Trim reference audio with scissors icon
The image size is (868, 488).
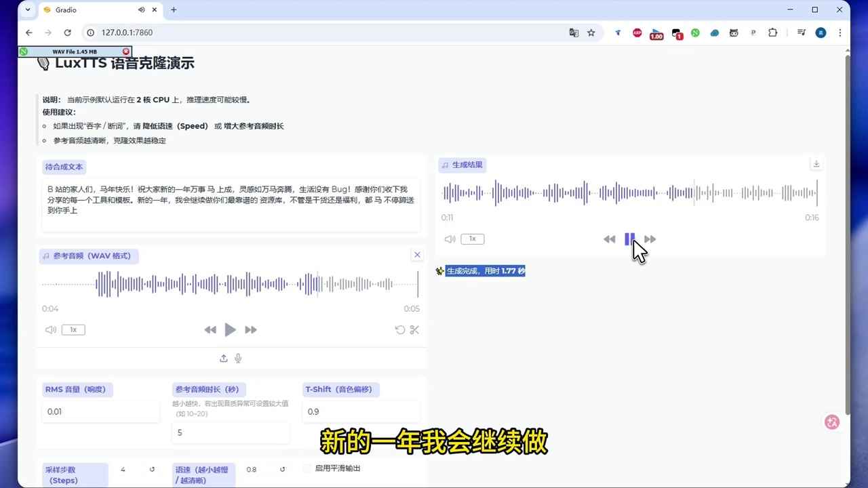click(414, 330)
